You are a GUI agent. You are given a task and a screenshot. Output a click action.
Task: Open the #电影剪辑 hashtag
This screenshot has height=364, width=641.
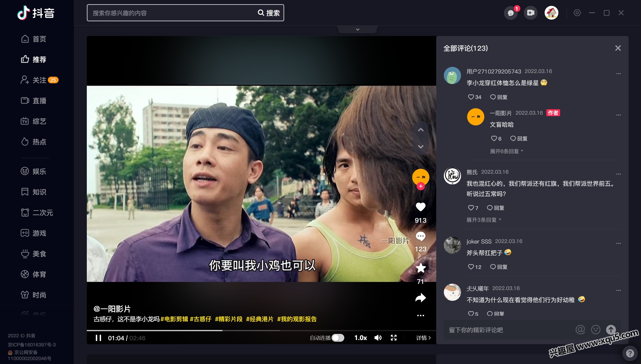tap(174, 319)
